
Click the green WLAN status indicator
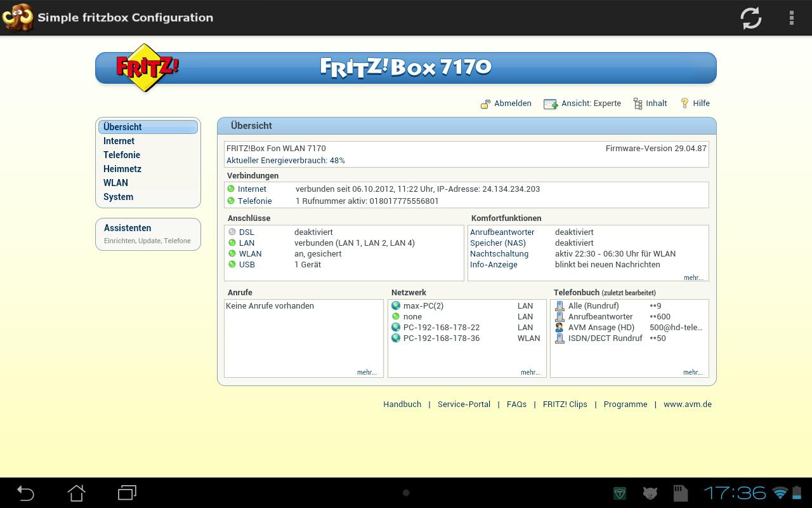pos(232,254)
